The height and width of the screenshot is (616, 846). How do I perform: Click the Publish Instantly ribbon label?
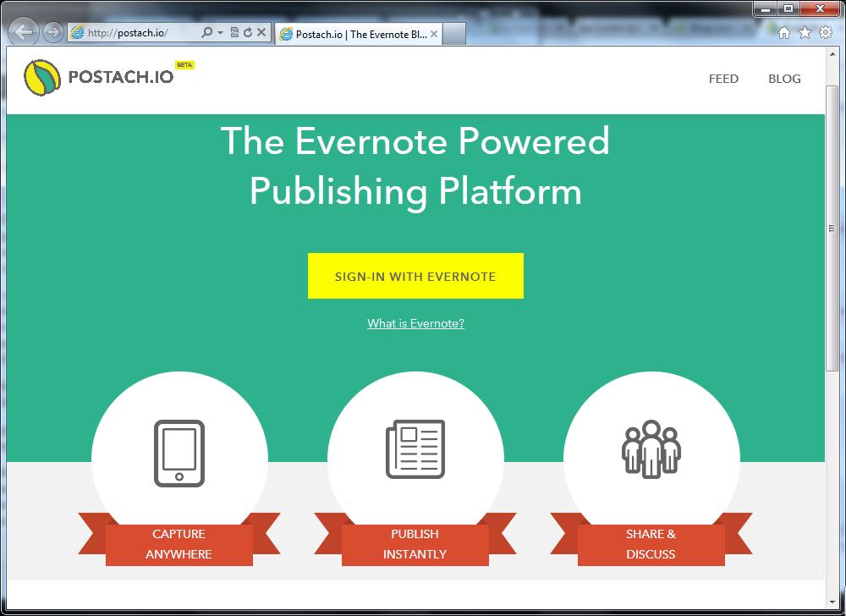[415, 544]
